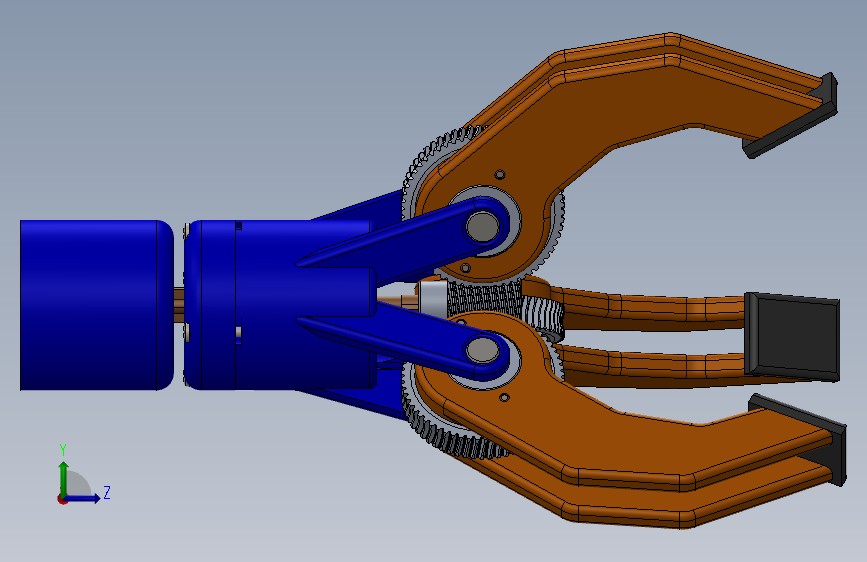Select the upper blue link arm
Screen dimensions: 867x562
(409, 236)
